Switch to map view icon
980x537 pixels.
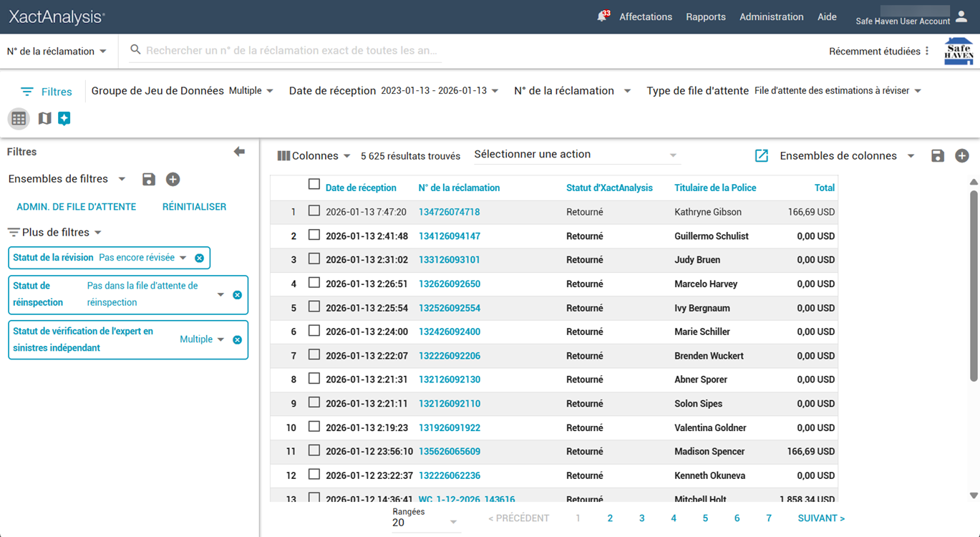(44, 118)
